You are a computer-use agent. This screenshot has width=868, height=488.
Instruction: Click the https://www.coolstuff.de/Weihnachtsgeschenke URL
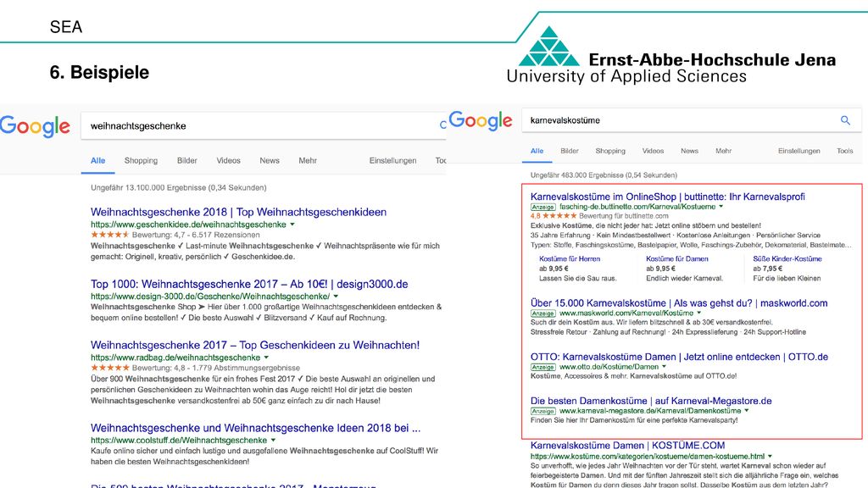tap(179, 441)
